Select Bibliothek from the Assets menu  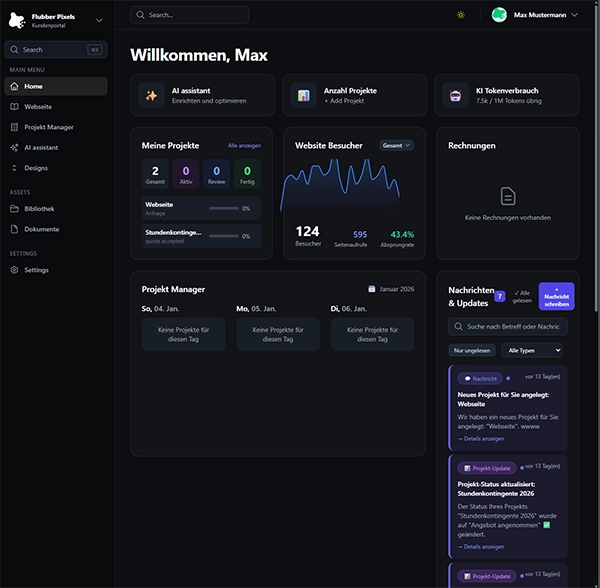click(39, 209)
